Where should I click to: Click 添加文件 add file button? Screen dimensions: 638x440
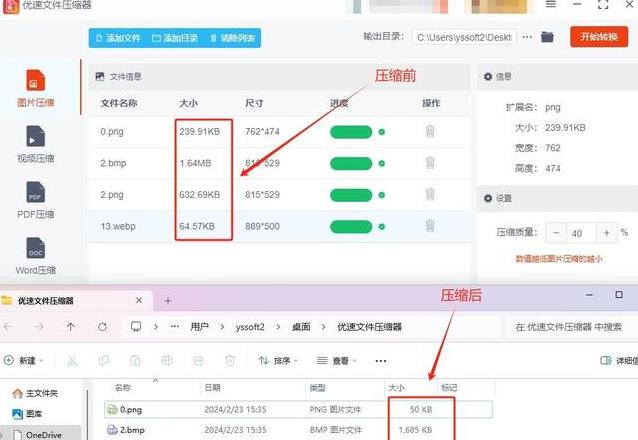click(x=118, y=38)
